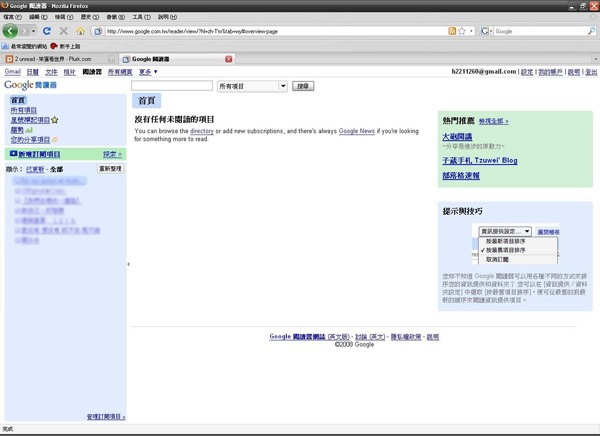Collapse the sidebar with the small divider arrow
This screenshot has width=600, height=436.
click(129, 264)
